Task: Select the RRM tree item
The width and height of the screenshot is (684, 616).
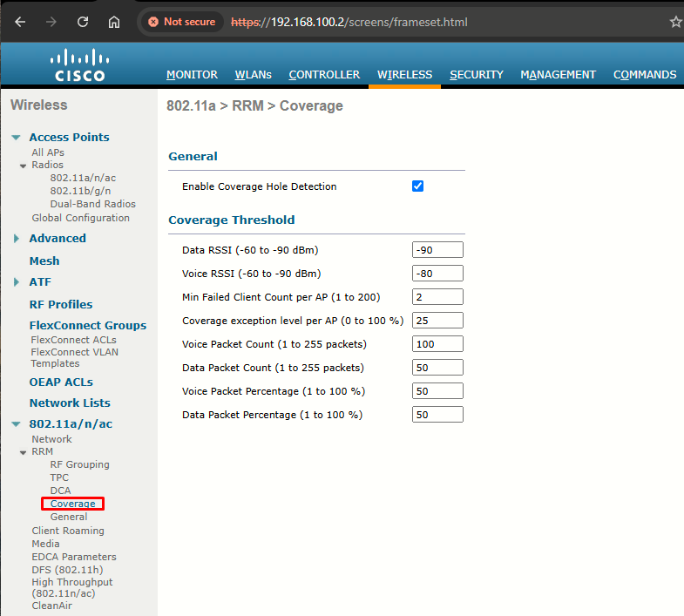Action: coord(43,451)
